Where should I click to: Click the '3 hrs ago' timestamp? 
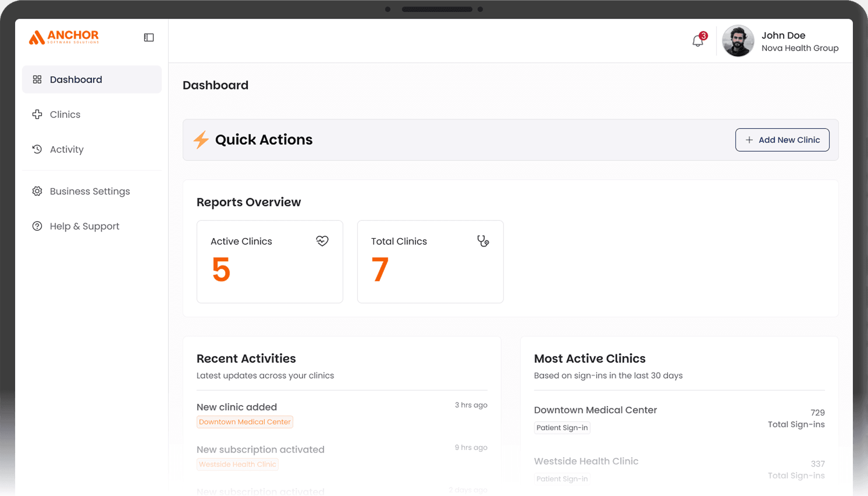coord(471,405)
